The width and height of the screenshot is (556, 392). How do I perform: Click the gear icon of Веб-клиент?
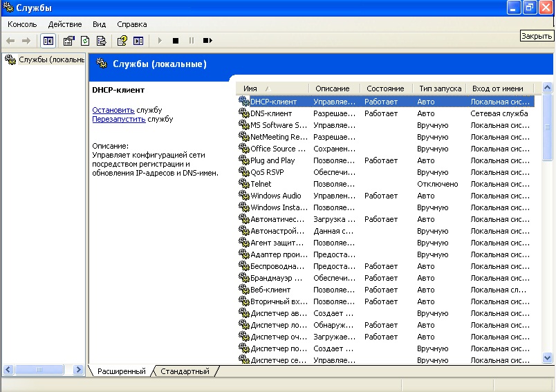click(244, 290)
